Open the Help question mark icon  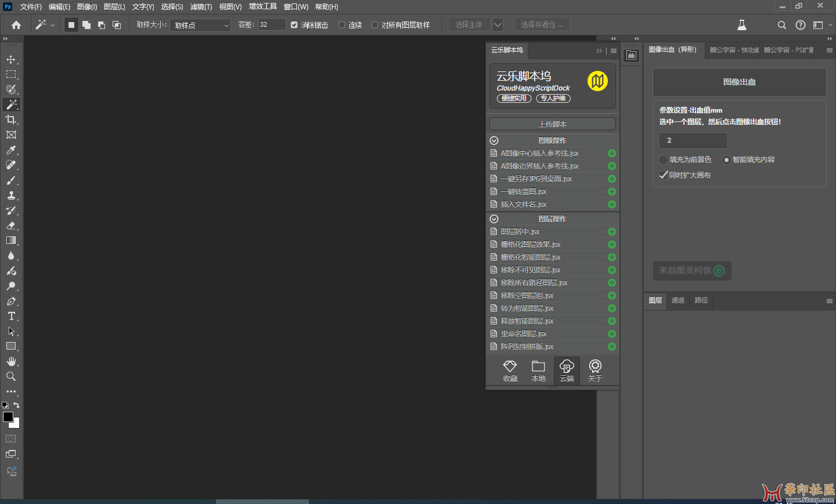[801, 25]
